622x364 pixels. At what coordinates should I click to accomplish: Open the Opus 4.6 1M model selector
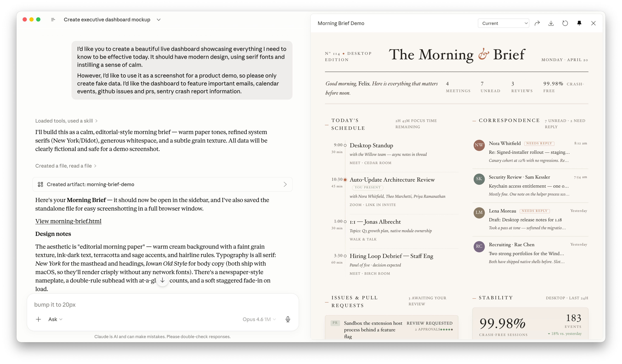point(259,319)
